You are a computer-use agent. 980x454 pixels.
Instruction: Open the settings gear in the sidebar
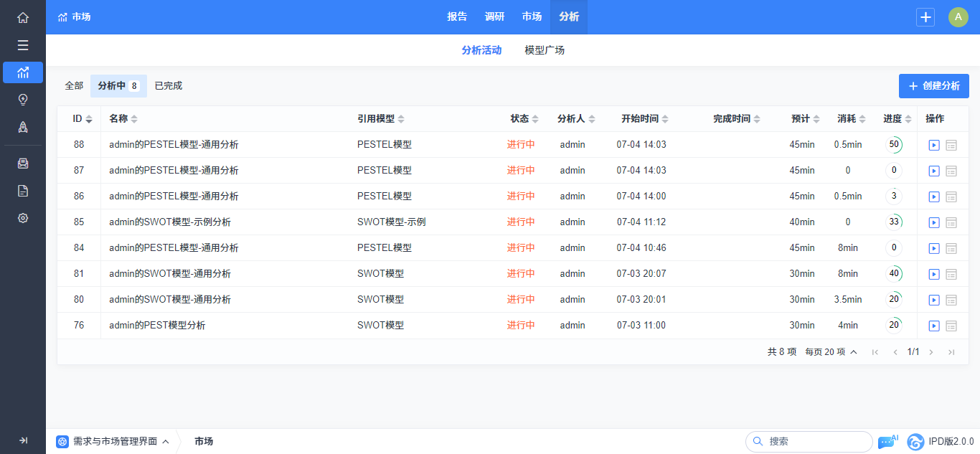pyautogui.click(x=23, y=218)
